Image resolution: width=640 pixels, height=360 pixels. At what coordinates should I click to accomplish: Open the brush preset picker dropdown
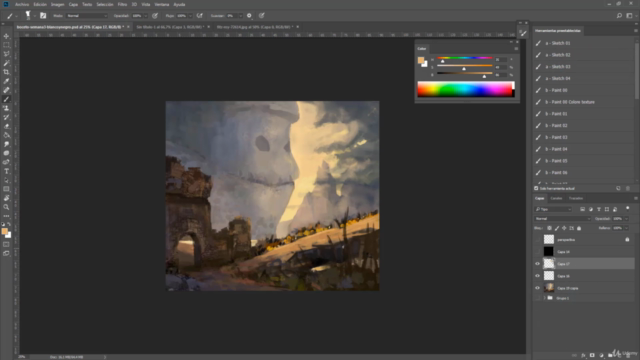tap(34, 16)
